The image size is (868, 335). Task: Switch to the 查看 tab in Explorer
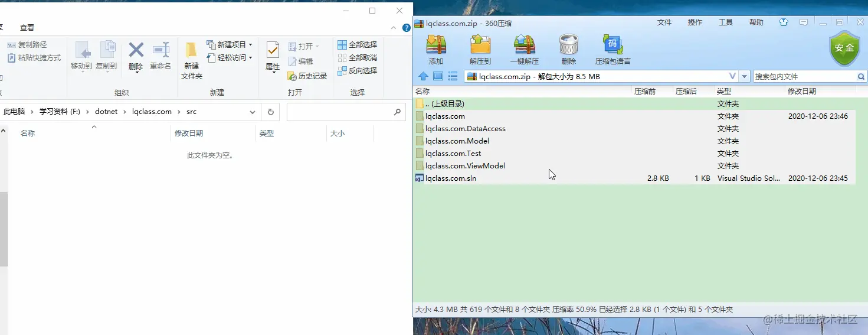pos(27,28)
